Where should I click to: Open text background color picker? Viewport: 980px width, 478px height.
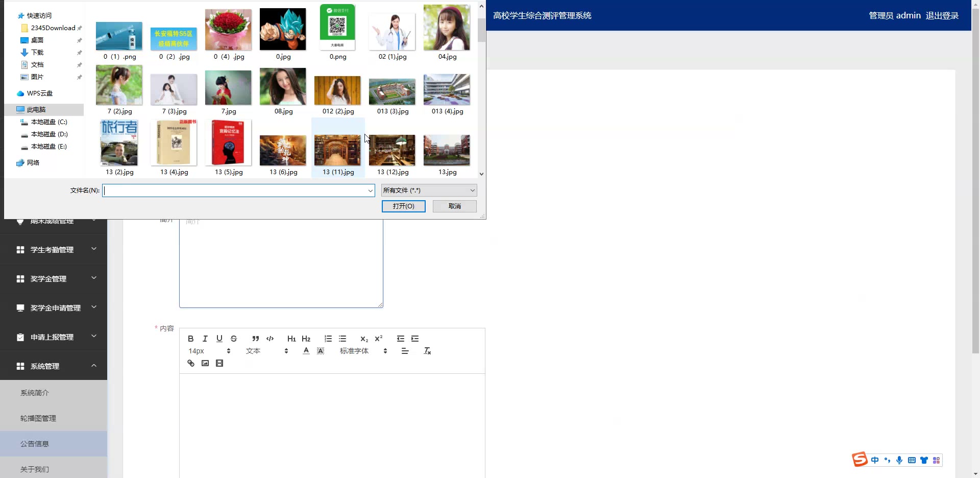tap(320, 351)
